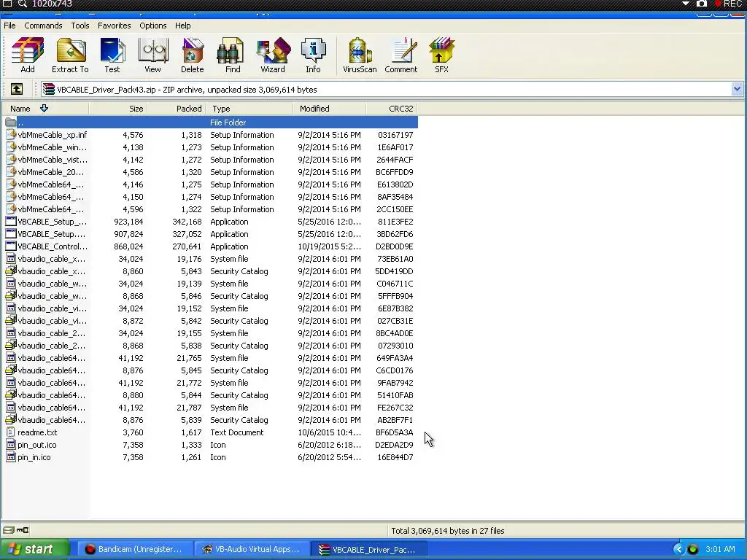Select the vbMmeCable_20... file name
747x560 pixels.
(x=50, y=172)
